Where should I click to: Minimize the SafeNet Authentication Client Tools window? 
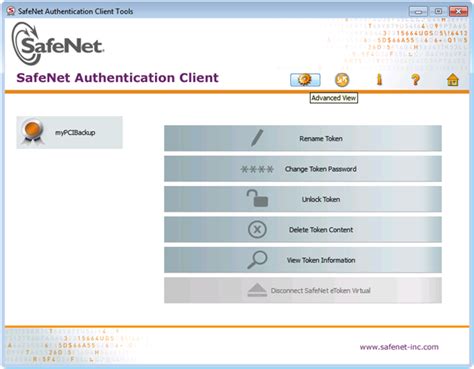click(x=418, y=11)
